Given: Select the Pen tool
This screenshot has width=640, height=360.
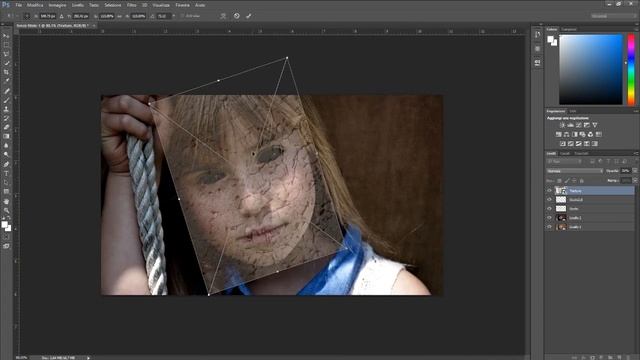Looking at the screenshot, I should (6, 164).
